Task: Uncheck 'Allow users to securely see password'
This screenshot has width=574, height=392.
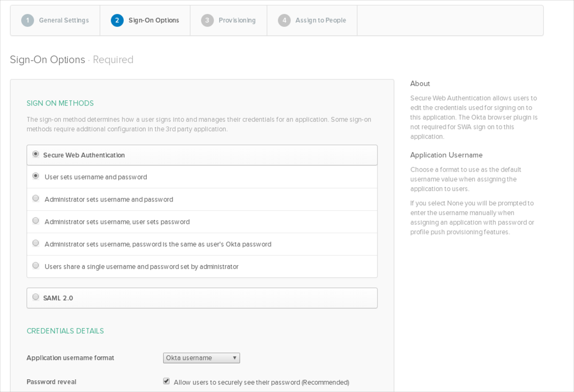Action: click(167, 381)
